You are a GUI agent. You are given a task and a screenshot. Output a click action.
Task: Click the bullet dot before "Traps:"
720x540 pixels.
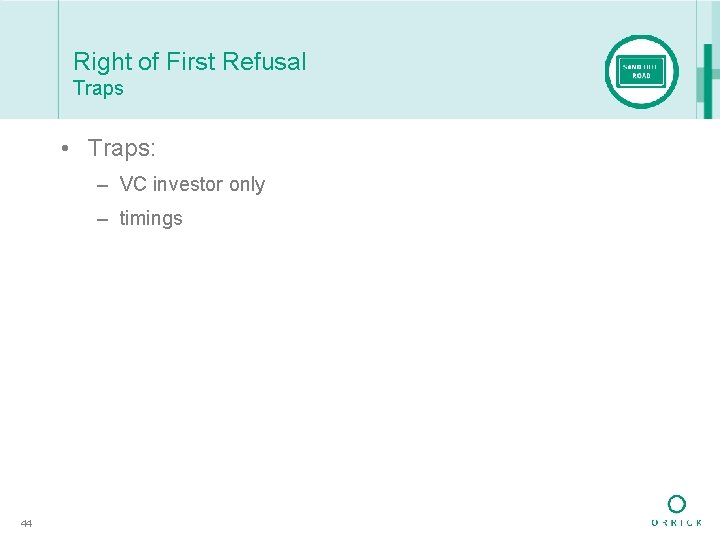63,149
